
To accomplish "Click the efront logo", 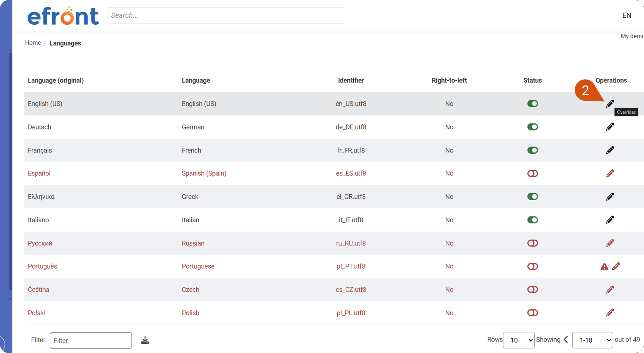I will 63,15.
